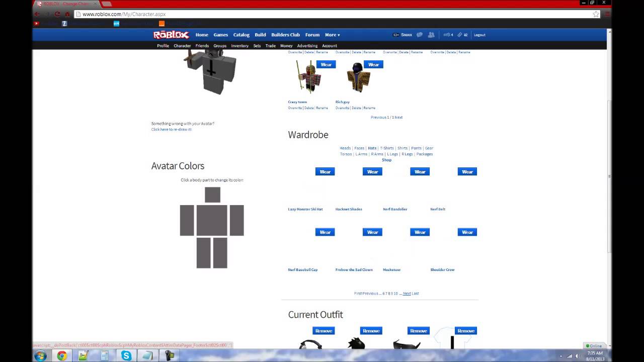Switch wardrobe to the Packages category
The image size is (644, 362).
tap(425, 154)
